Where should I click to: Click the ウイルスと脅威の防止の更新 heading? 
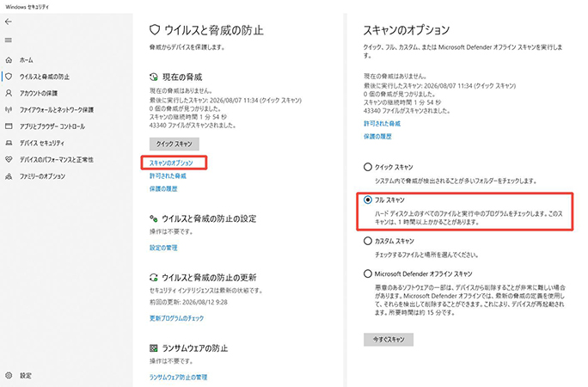[x=209, y=278]
